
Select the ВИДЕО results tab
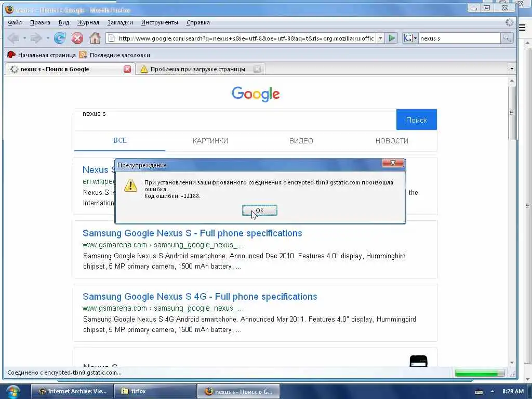pos(301,141)
